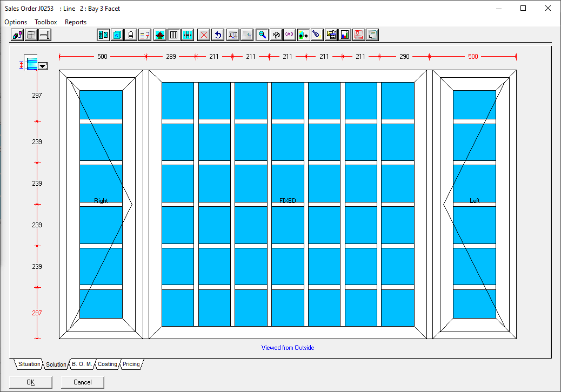
Task: Switch to the Costing tab
Action: [x=107, y=364]
